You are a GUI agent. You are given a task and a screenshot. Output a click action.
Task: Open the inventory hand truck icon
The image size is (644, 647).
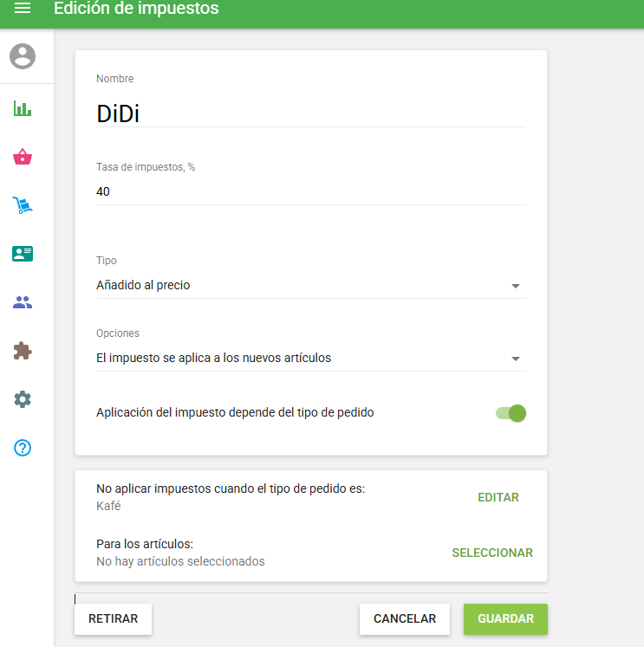pyautogui.click(x=23, y=205)
